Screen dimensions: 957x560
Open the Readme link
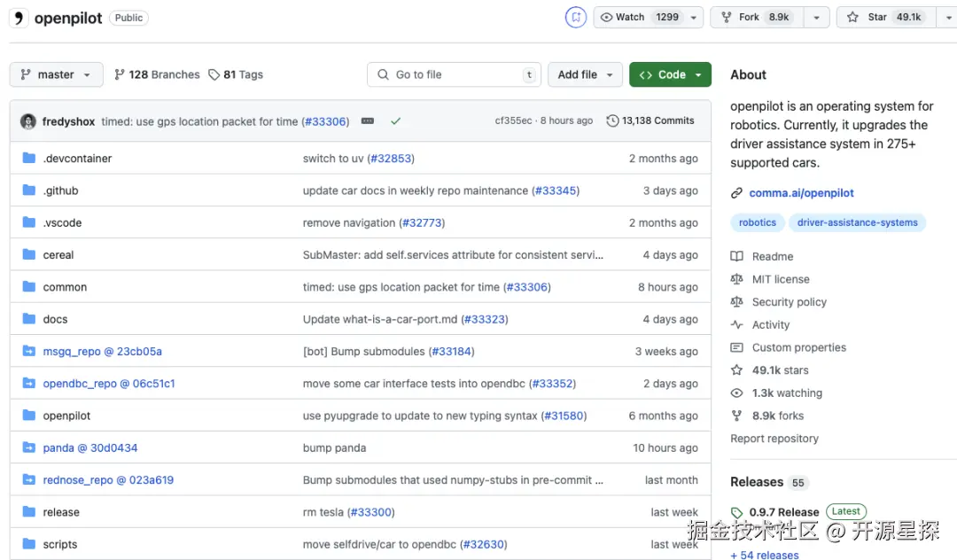772,256
